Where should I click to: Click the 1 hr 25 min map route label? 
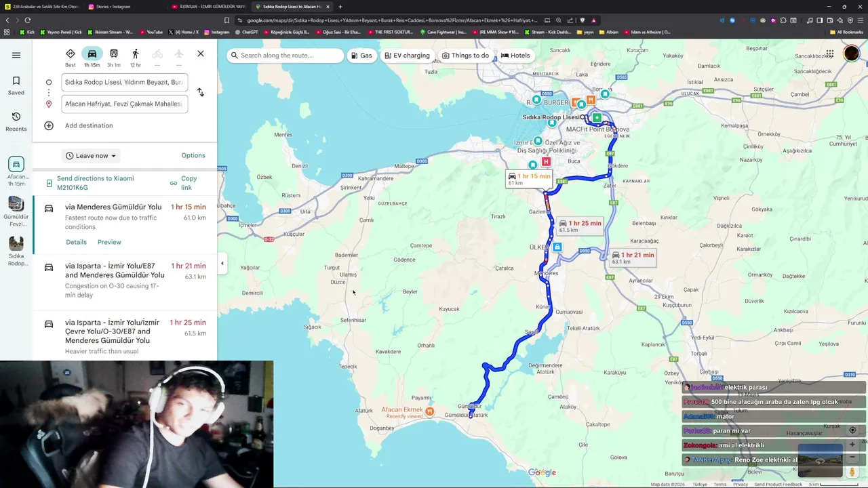pos(580,226)
